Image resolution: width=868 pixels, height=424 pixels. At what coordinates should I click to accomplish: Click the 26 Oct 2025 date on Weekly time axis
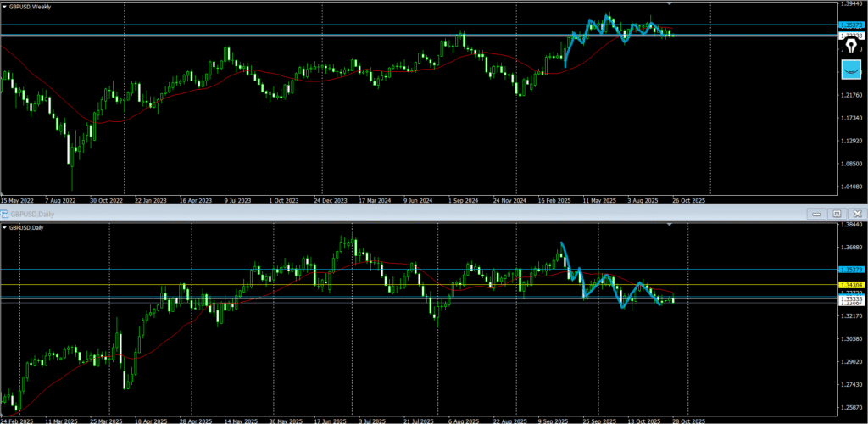(x=688, y=201)
